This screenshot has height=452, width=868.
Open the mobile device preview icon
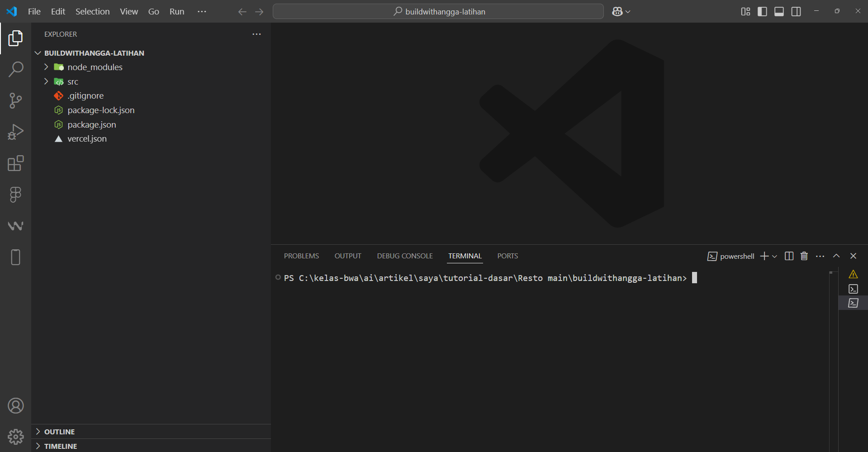click(x=15, y=257)
